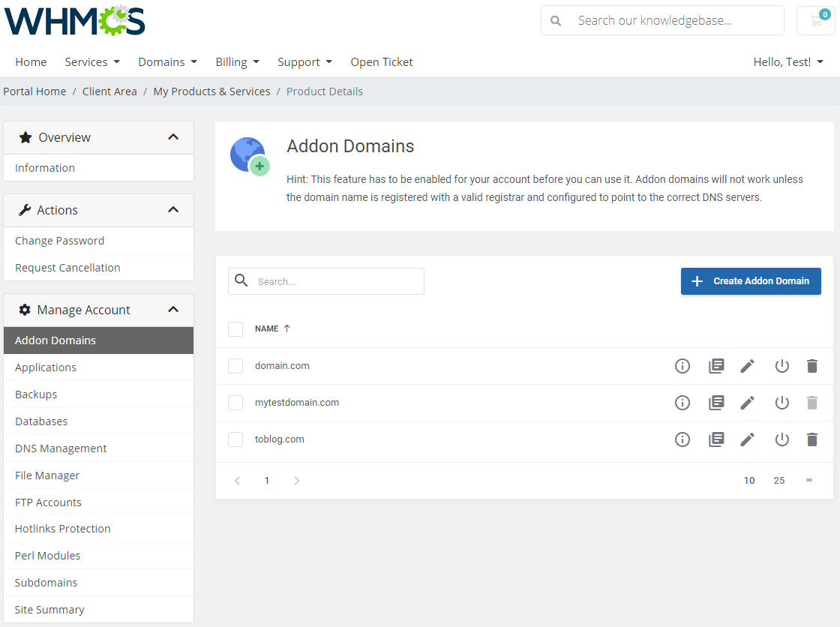This screenshot has width=840, height=627.
Task: Click the Actions wrench icon
Action: (25, 210)
